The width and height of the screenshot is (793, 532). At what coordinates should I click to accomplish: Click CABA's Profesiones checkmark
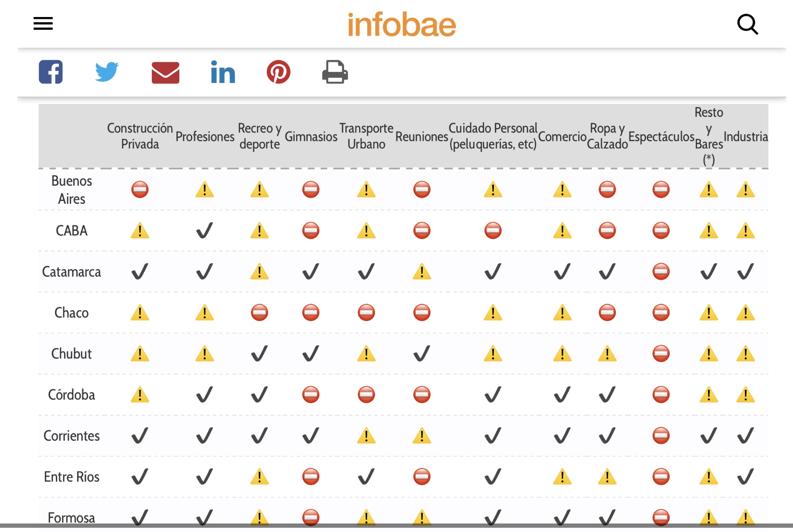click(204, 231)
